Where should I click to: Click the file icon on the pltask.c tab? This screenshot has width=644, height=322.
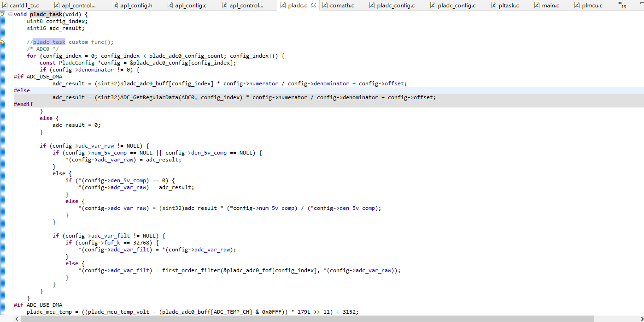tap(493, 6)
